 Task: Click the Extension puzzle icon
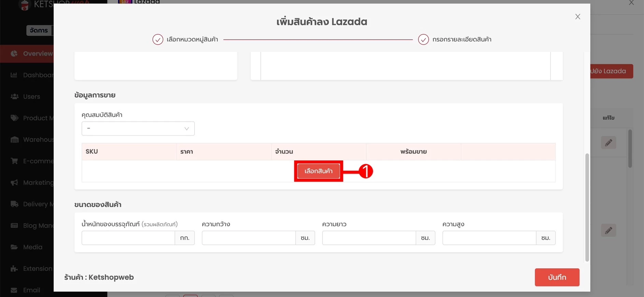click(14, 269)
